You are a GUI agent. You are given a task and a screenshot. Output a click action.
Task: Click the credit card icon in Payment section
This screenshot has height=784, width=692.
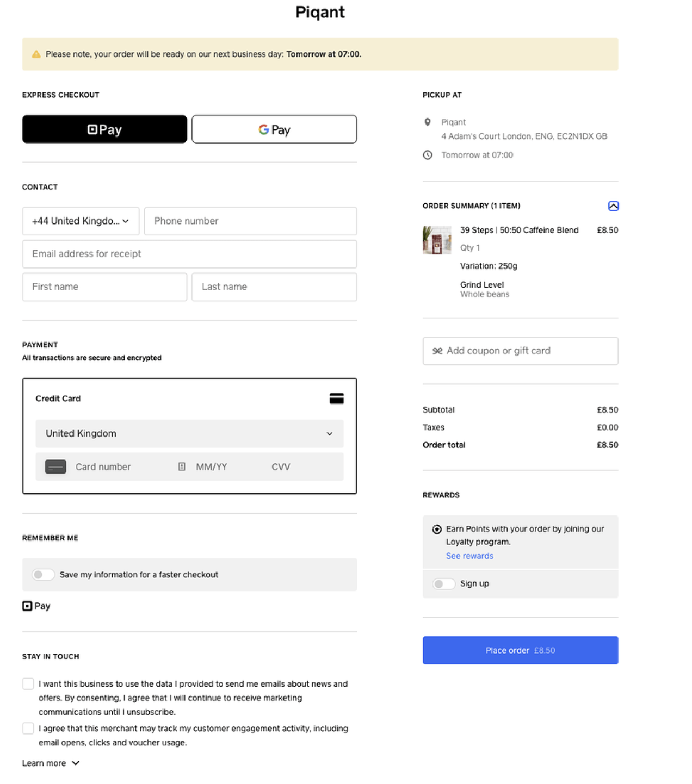[x=337, y=398]
